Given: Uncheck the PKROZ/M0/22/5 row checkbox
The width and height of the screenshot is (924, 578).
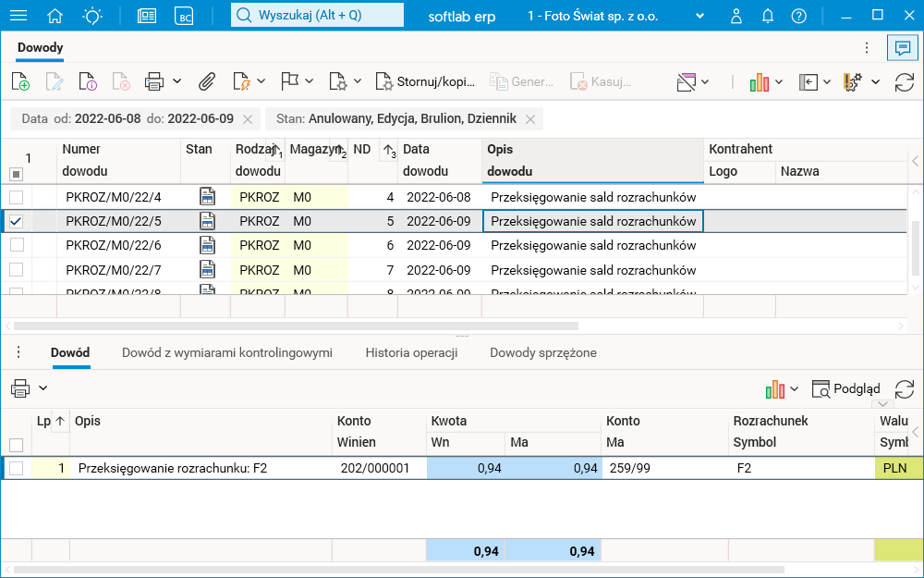Looking at the screenshot, I should click(16, 221).
